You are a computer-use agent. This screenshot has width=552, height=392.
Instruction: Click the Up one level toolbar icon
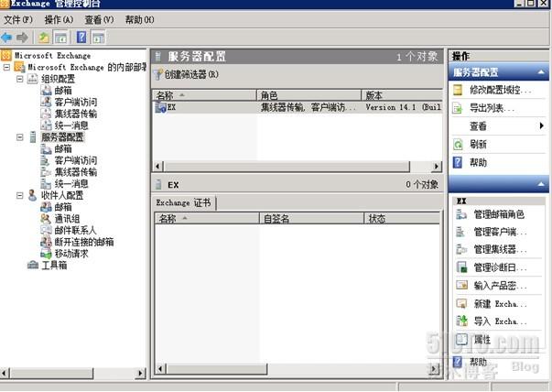pyautogui.click(x=44, y=38)
